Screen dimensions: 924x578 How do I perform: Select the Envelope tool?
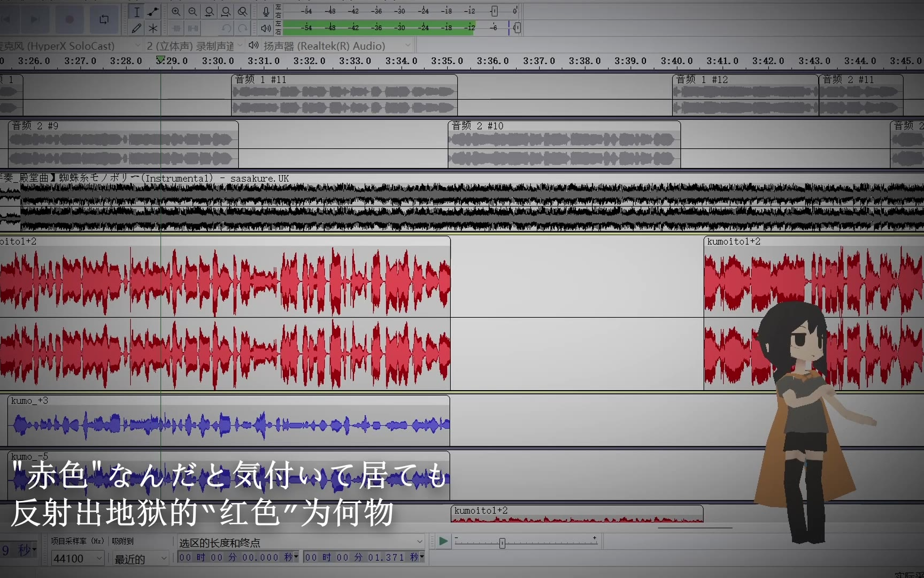[153, 12]
